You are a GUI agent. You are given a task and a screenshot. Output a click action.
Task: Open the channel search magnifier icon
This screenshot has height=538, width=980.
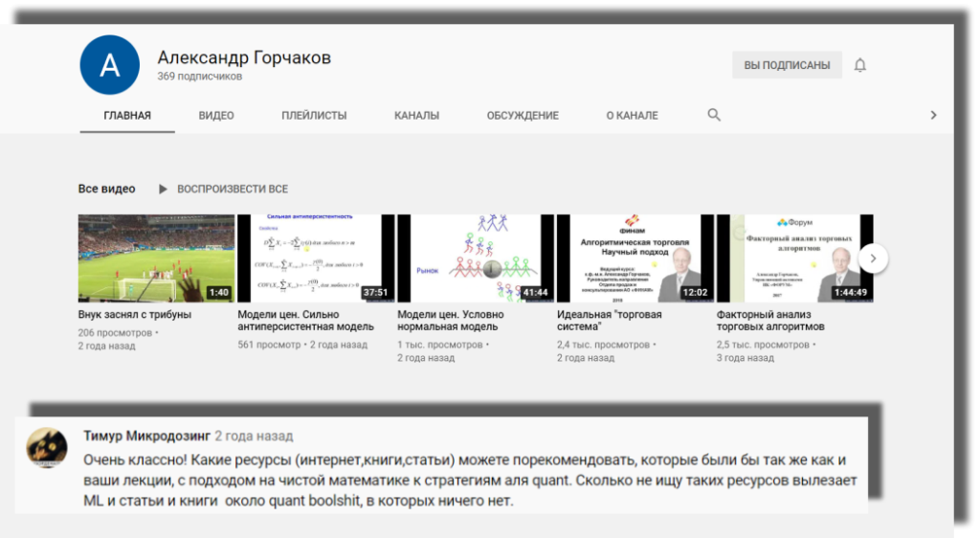tap(714, 115)
